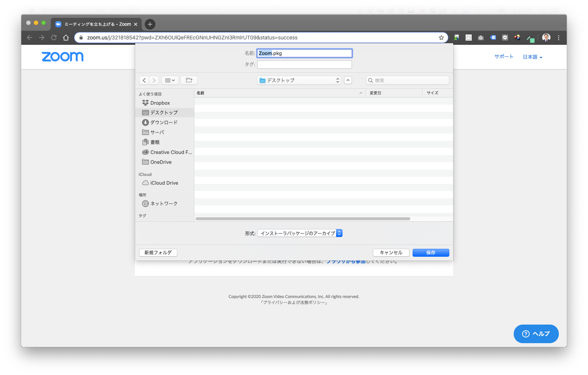
Task: Click the camera extension icon
Action: point(481,38)
